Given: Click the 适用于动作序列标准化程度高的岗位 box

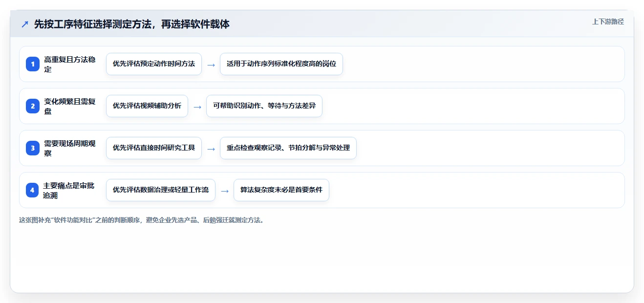Looking at the screenshot, I should 281,64.
